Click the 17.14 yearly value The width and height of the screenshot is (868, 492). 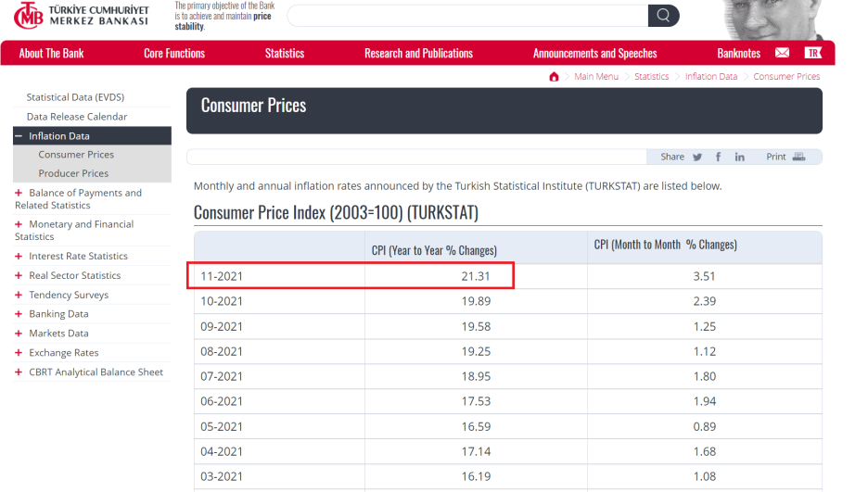click(476, 451)
